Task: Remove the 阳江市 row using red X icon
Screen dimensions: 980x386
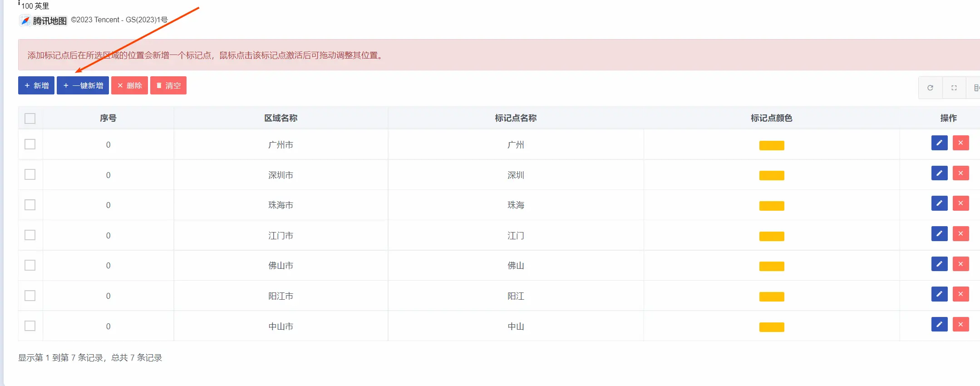Action: (960, 294)
